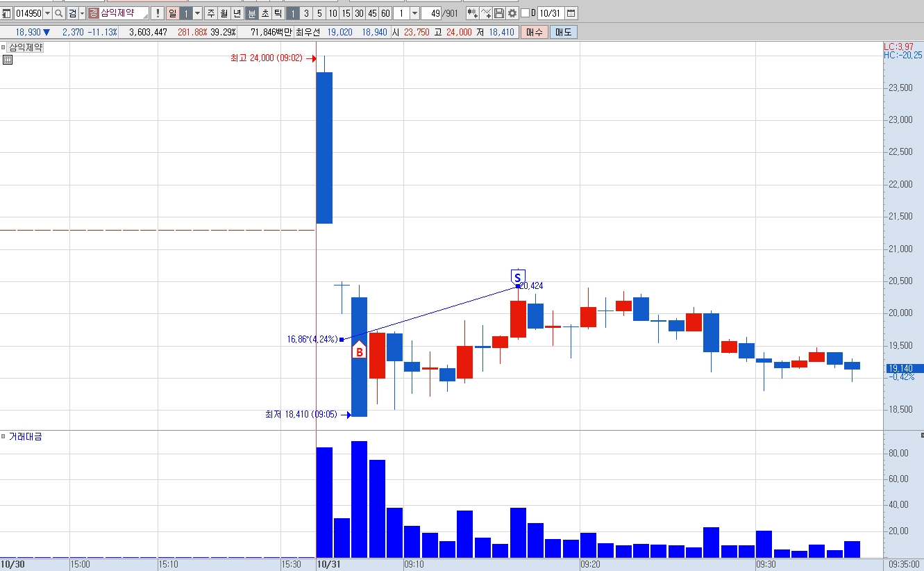
Task: Switch to 주 weekly chart
Action: 210,13
